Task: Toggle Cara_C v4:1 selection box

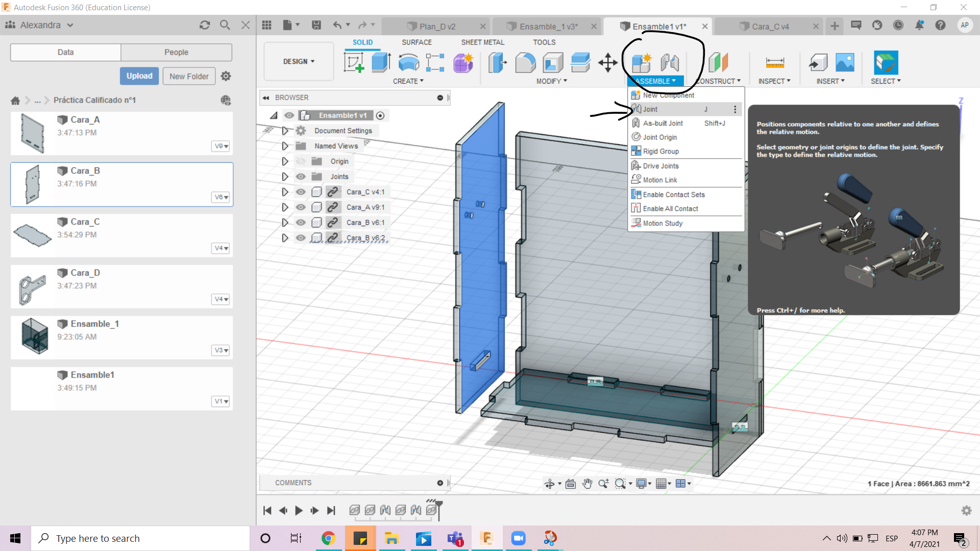Action: pyautogui.click(x=316, y=192)
